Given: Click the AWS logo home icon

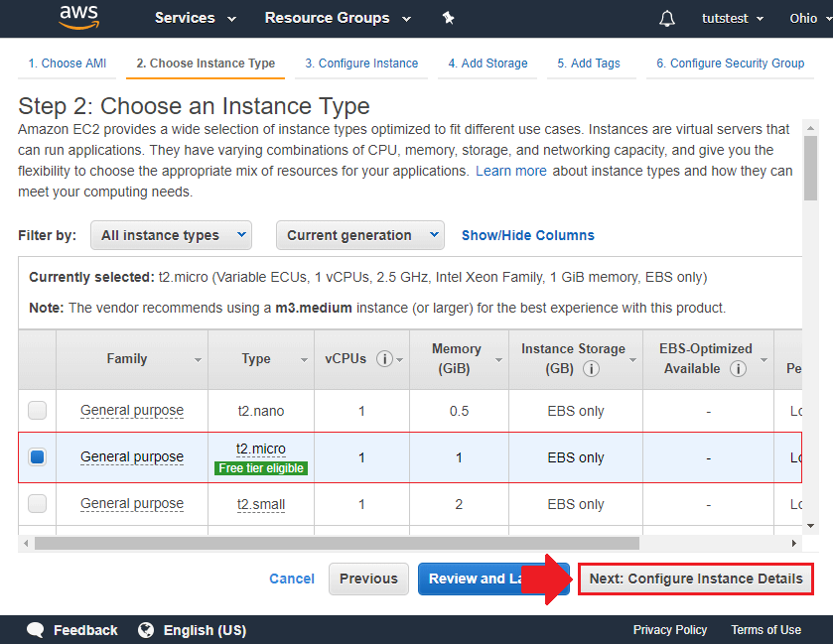Looking at the screenshot, I should coord(79,17).
